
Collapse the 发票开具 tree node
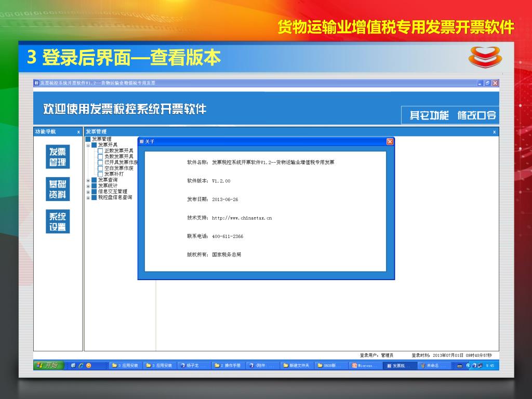click(x=88, y=145)
